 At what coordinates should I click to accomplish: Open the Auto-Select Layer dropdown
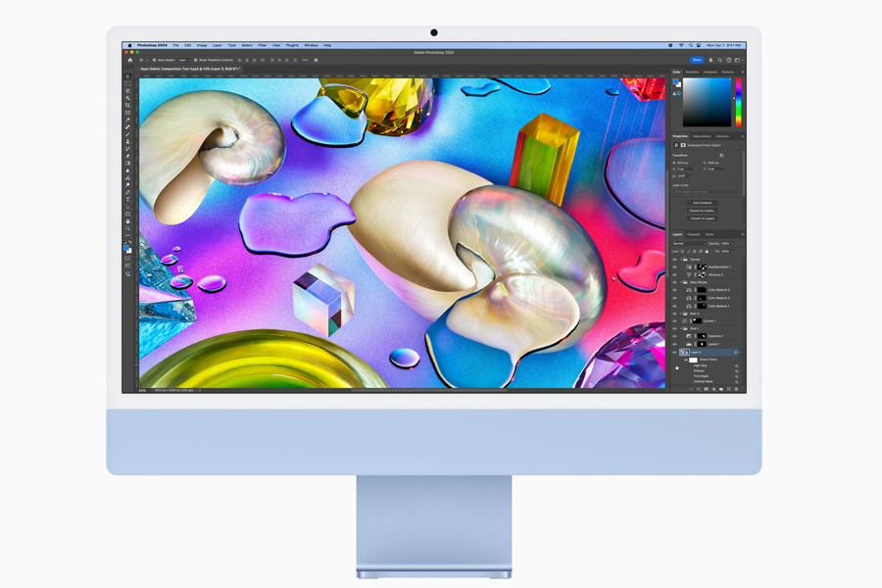(183, 60)
